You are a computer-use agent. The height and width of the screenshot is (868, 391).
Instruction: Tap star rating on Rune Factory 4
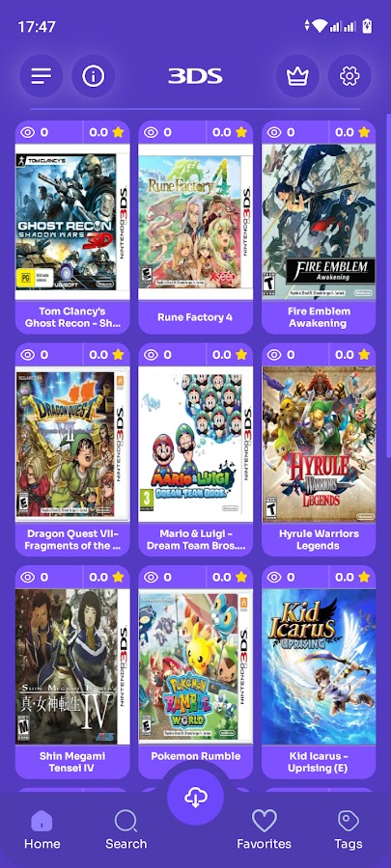click(x=241, y=132)
